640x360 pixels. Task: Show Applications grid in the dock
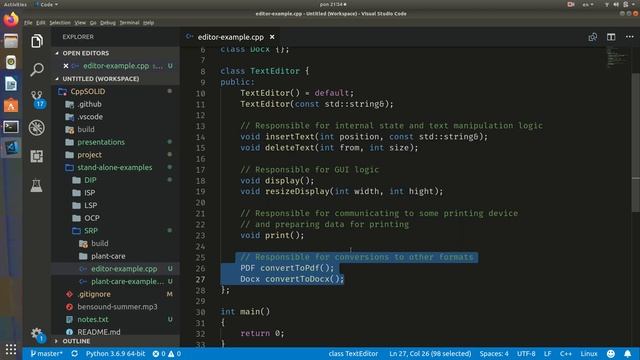point(11,349)
